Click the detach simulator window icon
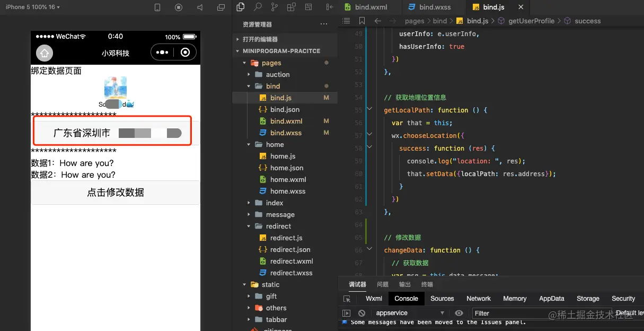 [x=221, y=7]
